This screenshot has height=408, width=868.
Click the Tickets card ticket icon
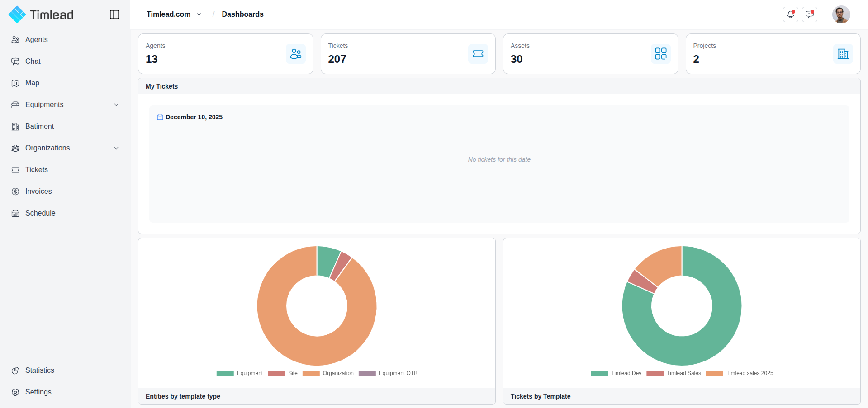pyautogui.click(x=478, y=54)
